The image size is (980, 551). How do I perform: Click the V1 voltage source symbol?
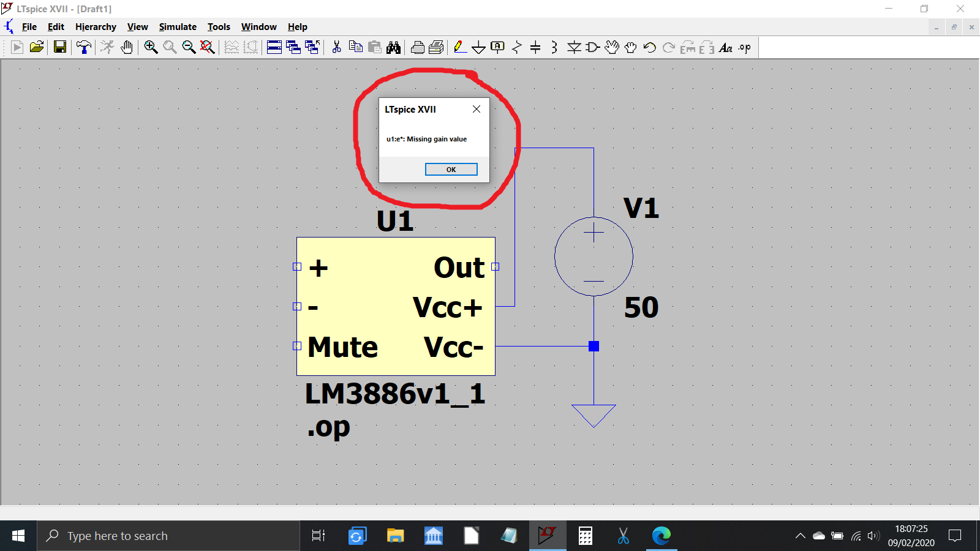coord(594,257)
